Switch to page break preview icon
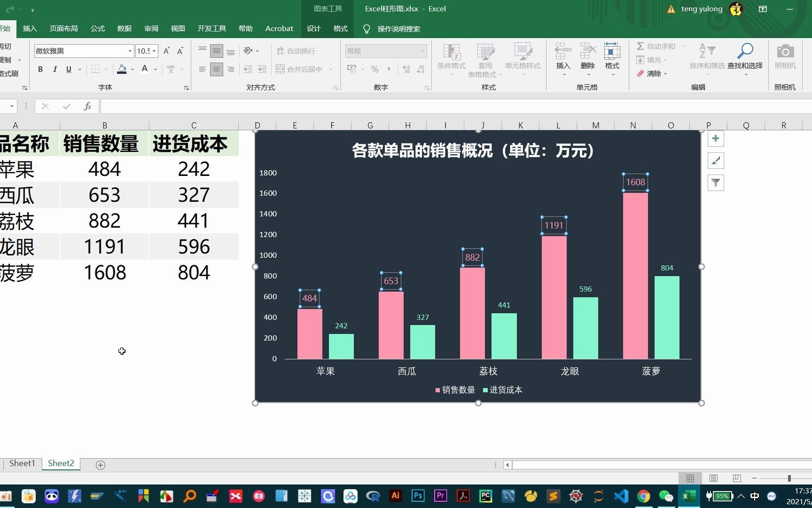This screenshot has width=812, height=508. [x=737, y=478]
